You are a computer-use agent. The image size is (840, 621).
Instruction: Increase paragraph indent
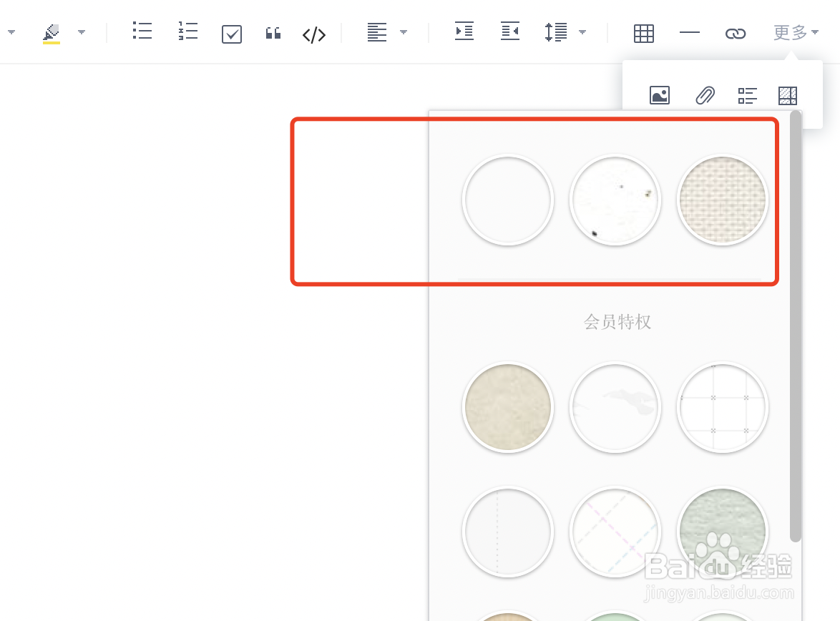[464, 31]
